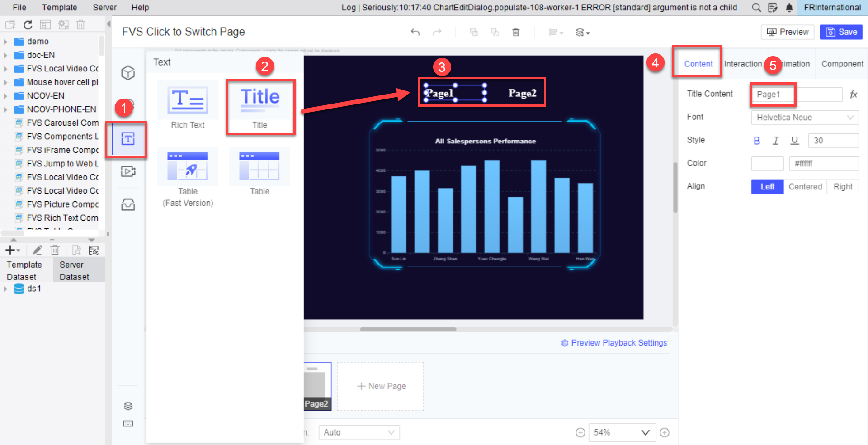Select the 3D component cube icon
This screenshot has height=445, width=868.
tap(128, 72)
